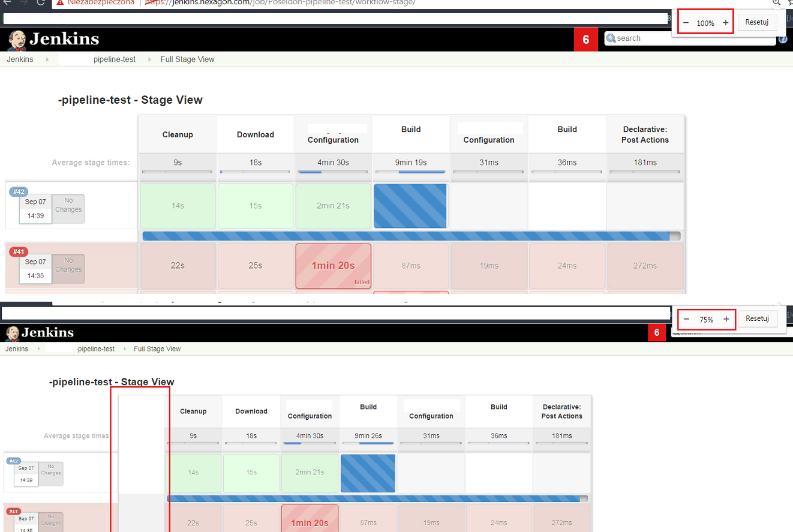
Task: Open the blue help icon beside search
Action: point(783,40)
